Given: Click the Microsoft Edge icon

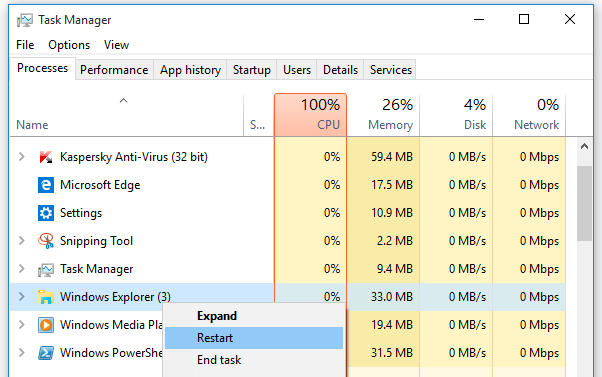Looking at the screenshot, I should (x=46, y=185).
